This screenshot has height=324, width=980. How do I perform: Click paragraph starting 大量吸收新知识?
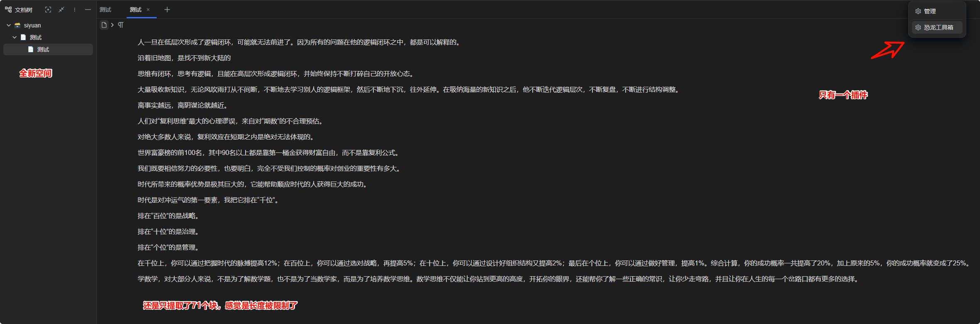pos(410,90)
